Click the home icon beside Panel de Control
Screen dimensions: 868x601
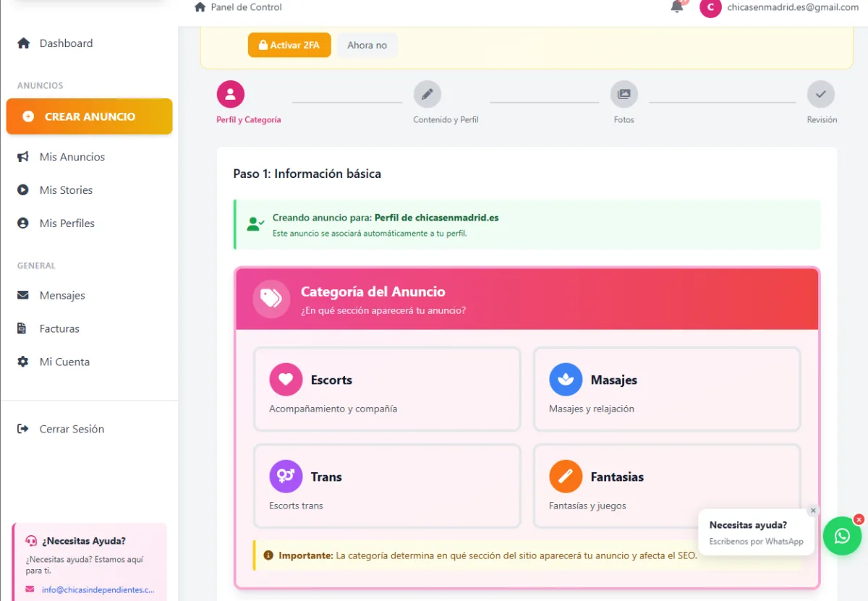click(x=200, y=7)
